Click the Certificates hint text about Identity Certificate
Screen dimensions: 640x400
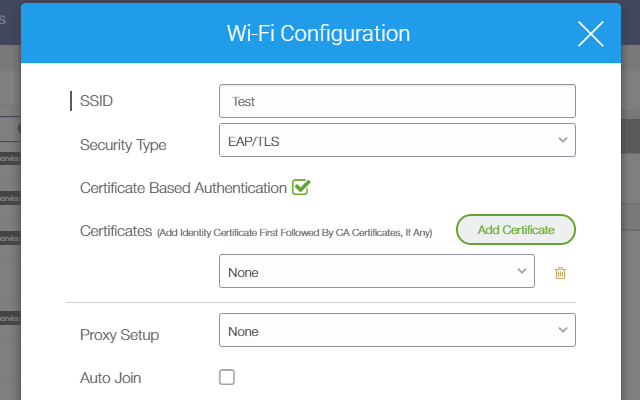pos(294,233)
